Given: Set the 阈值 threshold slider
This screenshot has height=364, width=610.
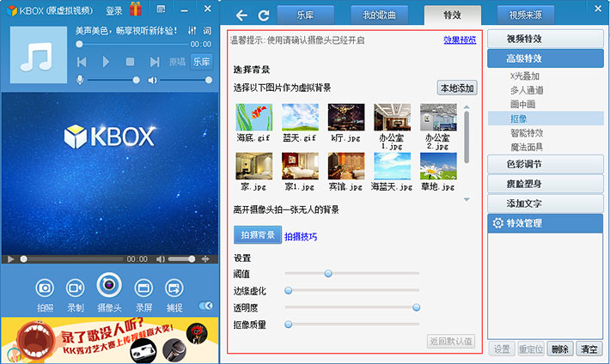Looking at the screenshot, I should [x=352, y=274].
